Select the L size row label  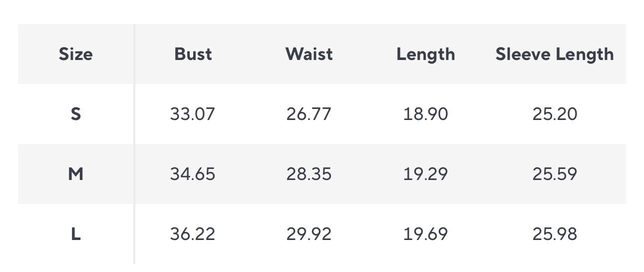75,234
